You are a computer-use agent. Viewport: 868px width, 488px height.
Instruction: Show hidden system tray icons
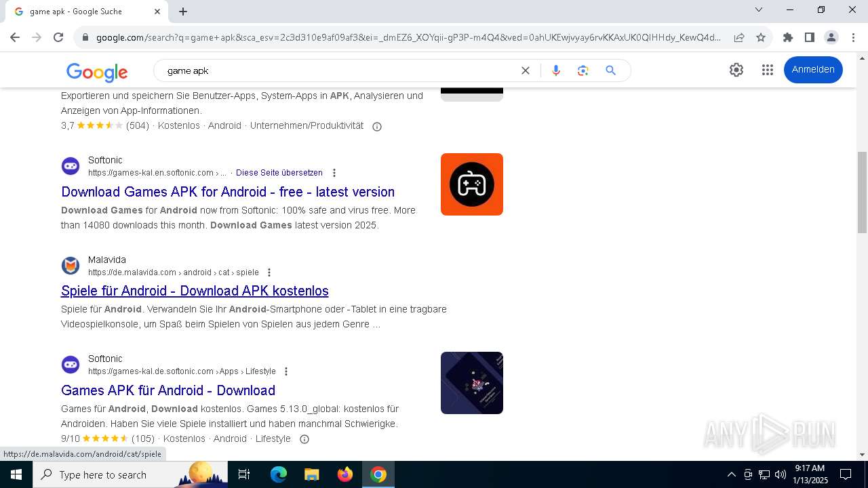click(731, 474)
